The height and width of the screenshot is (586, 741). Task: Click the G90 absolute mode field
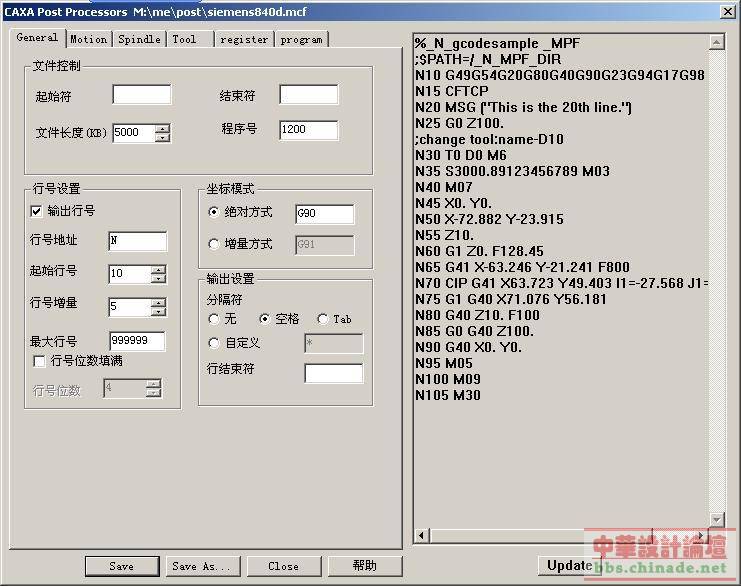(325, 214)
